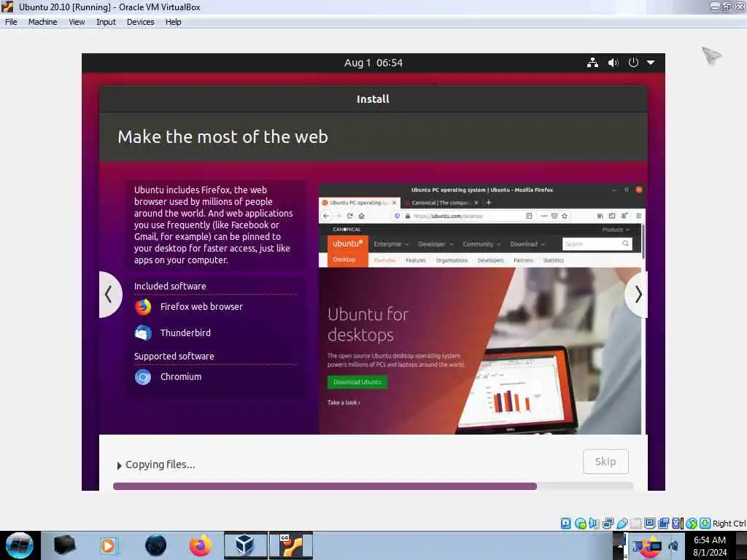The image size is (747, 560).
Task: Open Windows Media Player from taskbar
Action: pos(108,545)
